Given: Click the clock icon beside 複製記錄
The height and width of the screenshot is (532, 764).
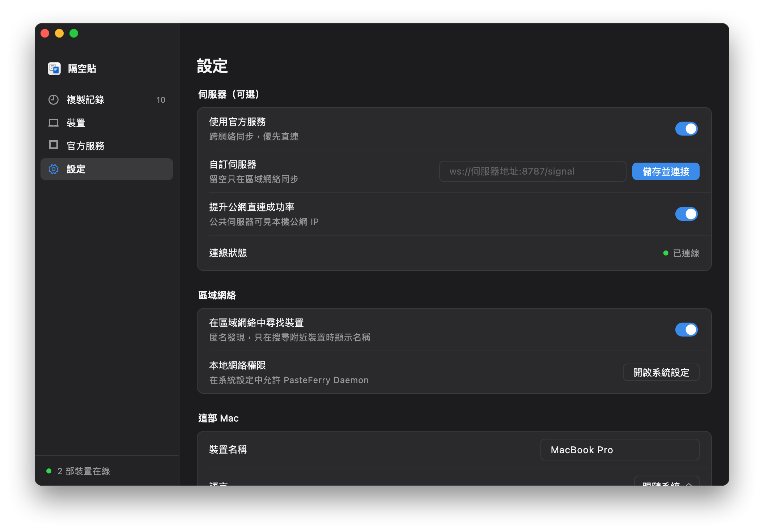Looking at the screenshot, I should tap(54, 100).
